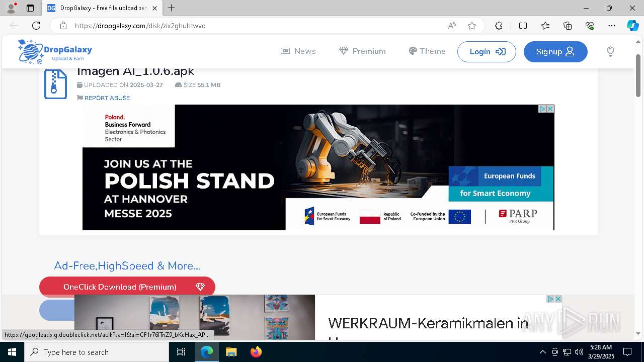644x362 pixels.
Task: Open the tab actions menu icon
Action: [x=30, y=8]
